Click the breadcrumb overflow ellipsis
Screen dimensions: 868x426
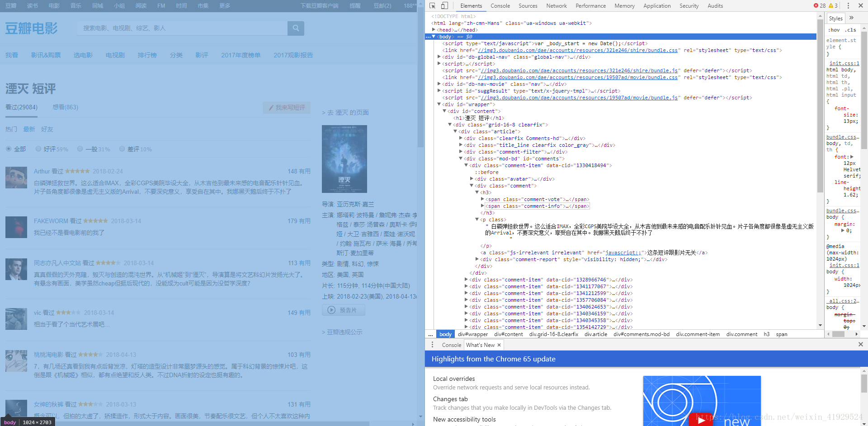431,334
